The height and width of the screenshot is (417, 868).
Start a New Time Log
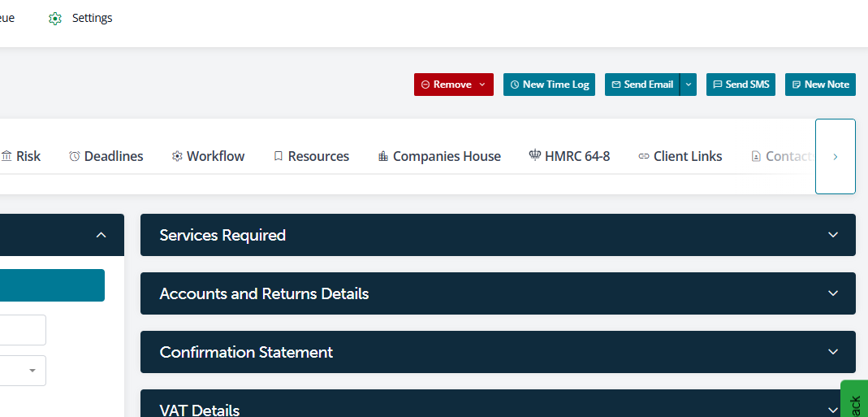point(549,85)
